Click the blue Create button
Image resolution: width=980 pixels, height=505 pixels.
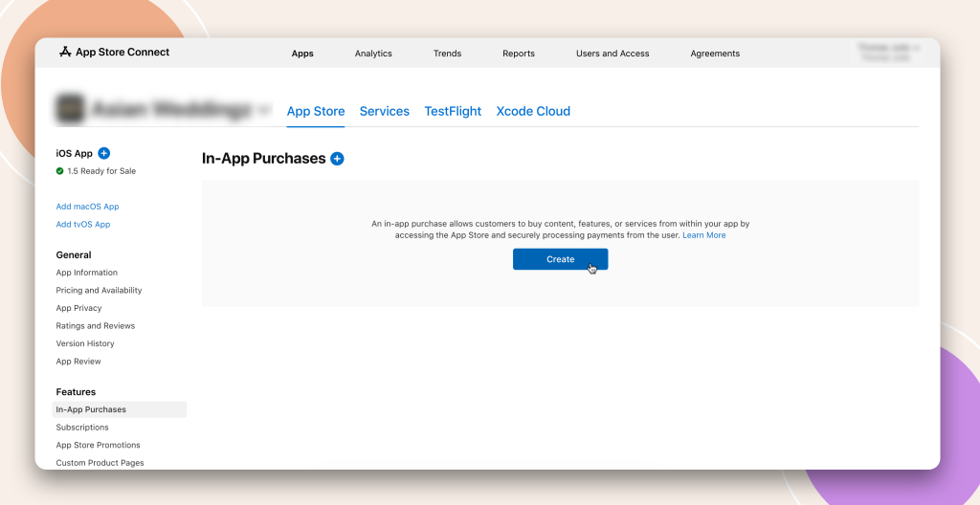[561, 259]
